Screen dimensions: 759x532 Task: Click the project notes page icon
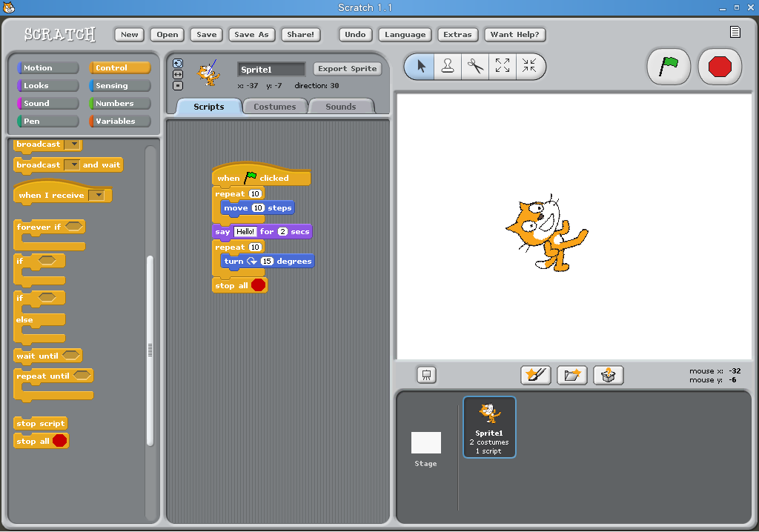(735, 32)
